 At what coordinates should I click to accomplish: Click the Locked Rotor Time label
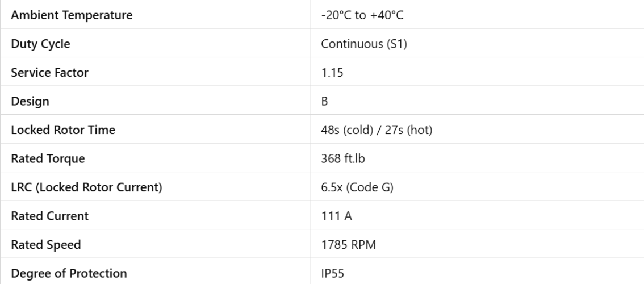63,130
